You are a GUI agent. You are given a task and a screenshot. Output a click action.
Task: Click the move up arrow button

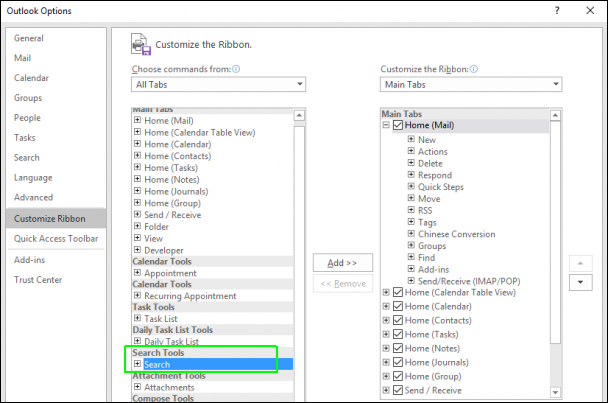[x=580, y=263]
